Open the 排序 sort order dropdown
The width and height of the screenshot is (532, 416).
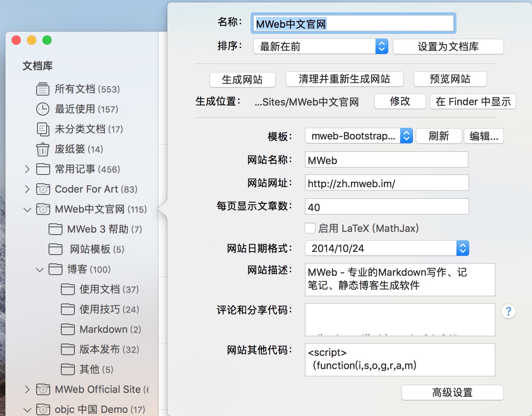320,47
